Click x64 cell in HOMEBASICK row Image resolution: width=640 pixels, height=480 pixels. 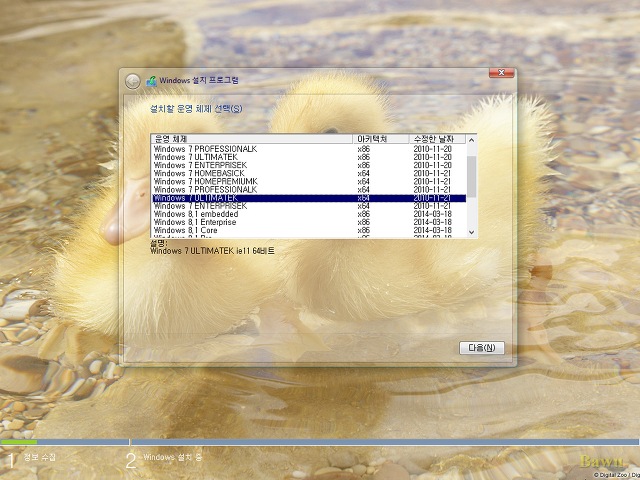[363, 173]
